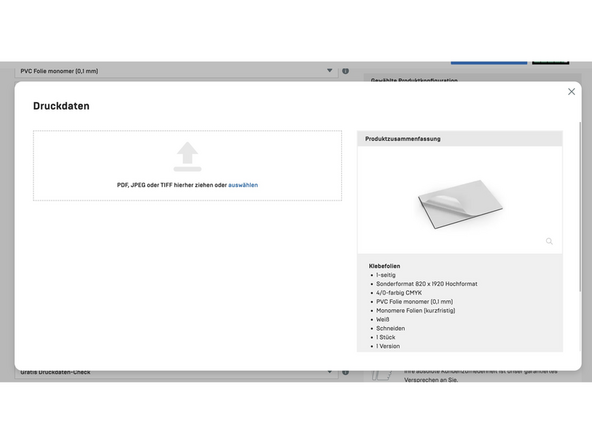Image resolution: width=592 pixels, height=444 pixels.
Task: Click the magnifier icon under product image
Action: [549, 241]
